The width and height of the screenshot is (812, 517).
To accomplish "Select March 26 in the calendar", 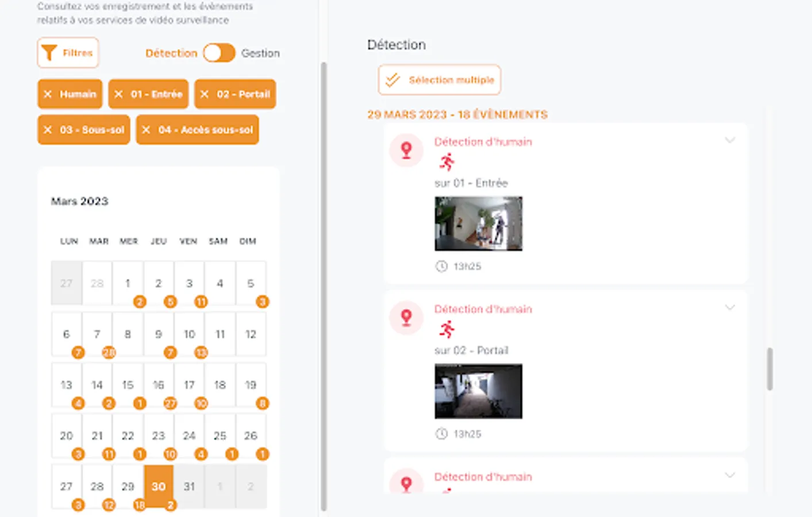I will 251,436.
